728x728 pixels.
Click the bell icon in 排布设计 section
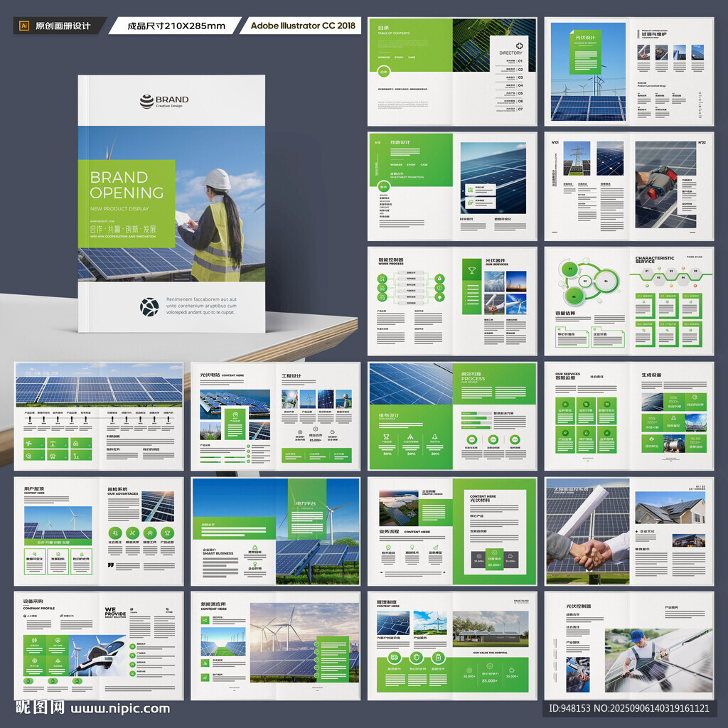434,437
